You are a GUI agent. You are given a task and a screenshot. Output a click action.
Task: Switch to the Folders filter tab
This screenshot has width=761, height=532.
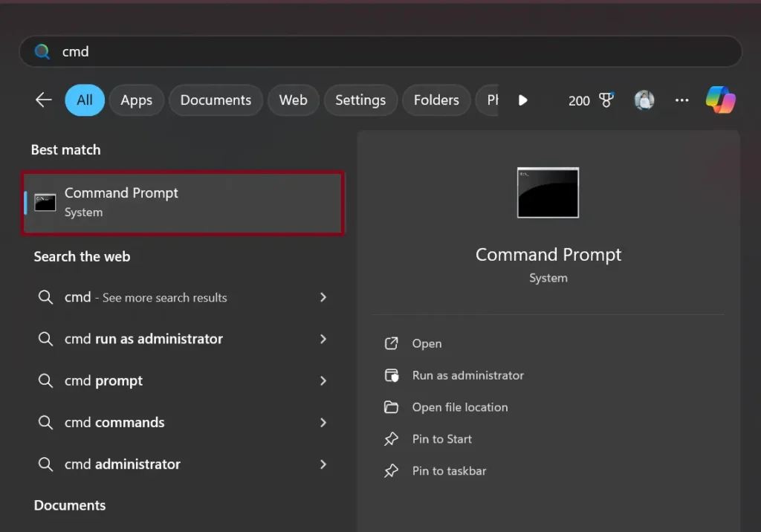click(x=435, y=100)
